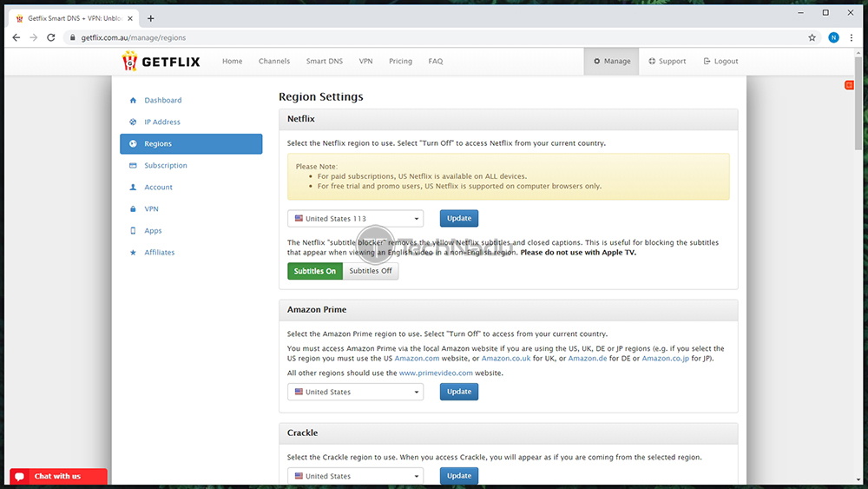The height and width of the screenshot is (489, 868).
Task: Click the chat bubble icon in Chat widget
Action: (20, 476)
